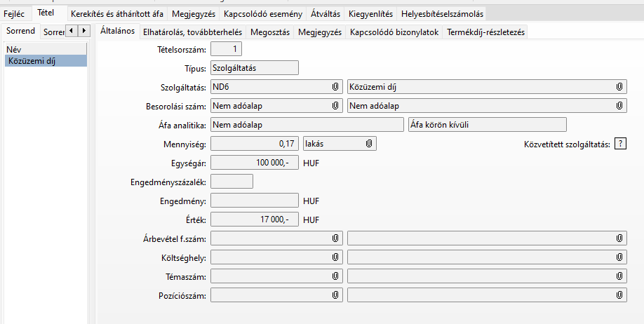Image resolution: width=644 pixels, height=324 pixels.
Task: Click paperclip icon in Témaszám code field
Action: click(335, 276)
